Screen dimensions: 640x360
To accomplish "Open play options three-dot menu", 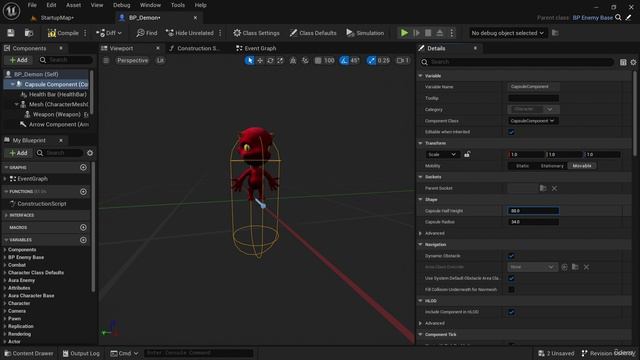I will 451,33.
